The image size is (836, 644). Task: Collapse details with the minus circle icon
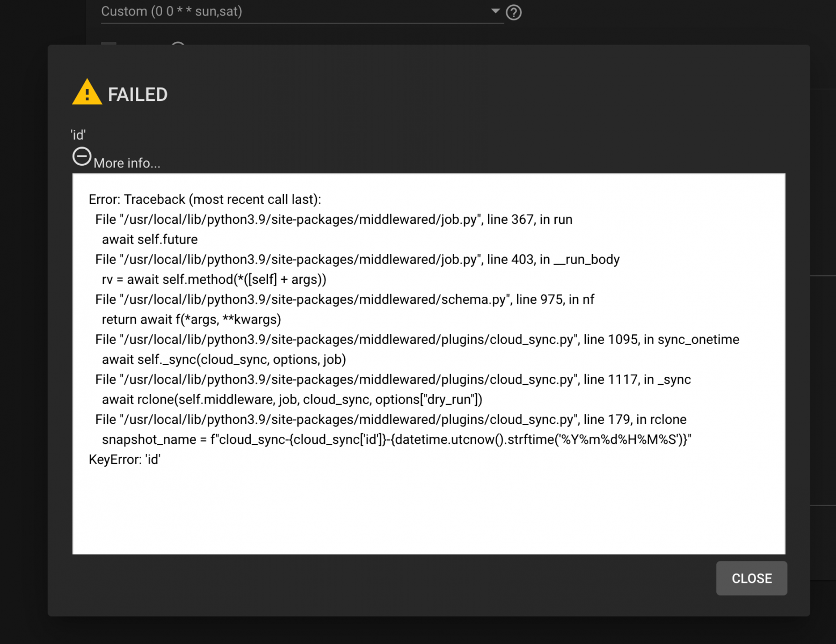click(x=82, y=157)
